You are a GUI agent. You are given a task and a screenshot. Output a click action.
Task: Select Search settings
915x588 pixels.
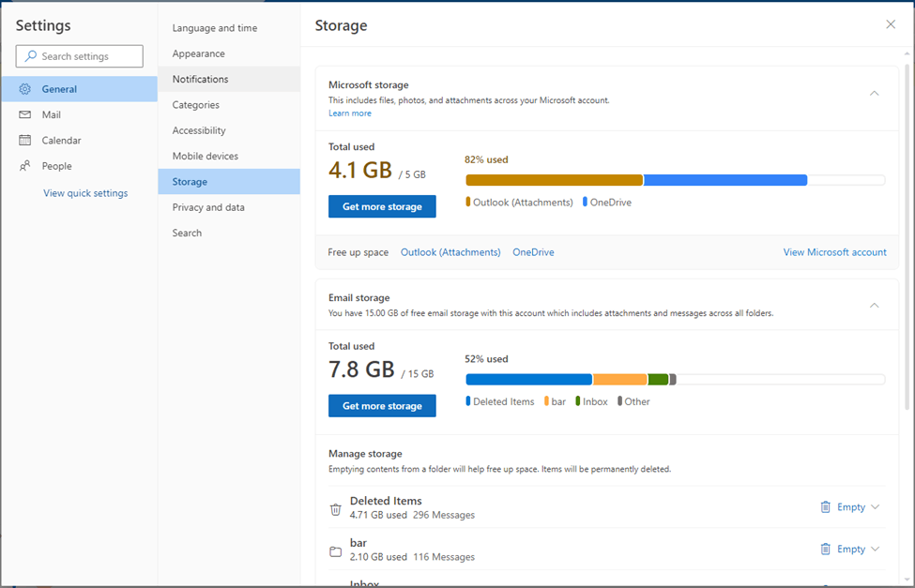(229, 233)
